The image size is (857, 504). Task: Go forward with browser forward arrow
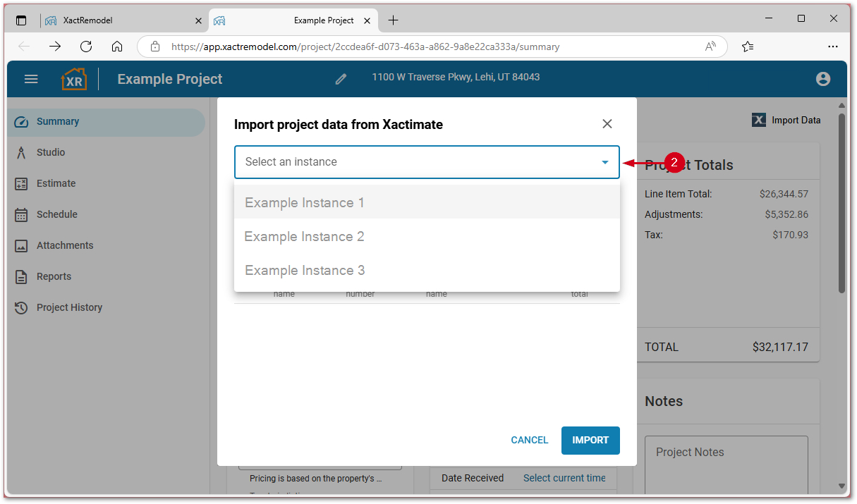(55, 47)
